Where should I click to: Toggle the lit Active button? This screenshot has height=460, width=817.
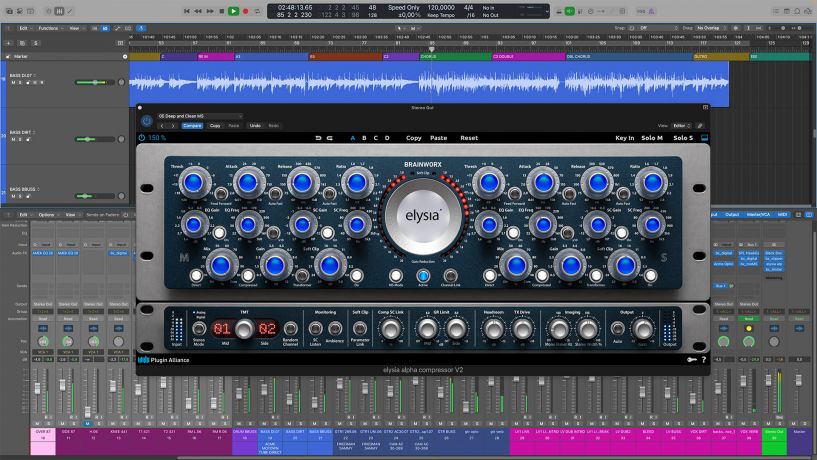(423, 275)
